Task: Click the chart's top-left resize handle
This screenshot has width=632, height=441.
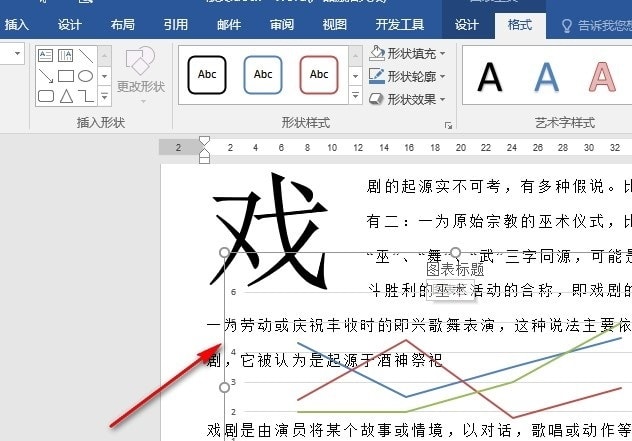Action: pyautogui.click(x=225, y=253)
